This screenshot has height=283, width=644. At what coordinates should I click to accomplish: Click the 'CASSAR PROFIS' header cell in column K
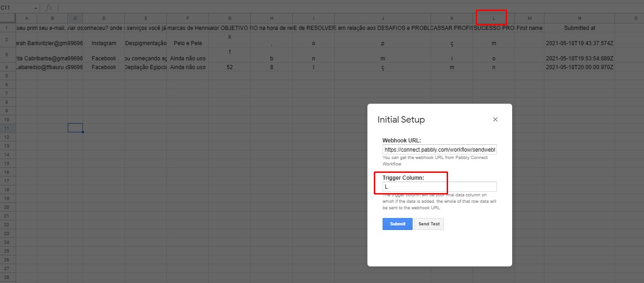(x=452, y=28)
